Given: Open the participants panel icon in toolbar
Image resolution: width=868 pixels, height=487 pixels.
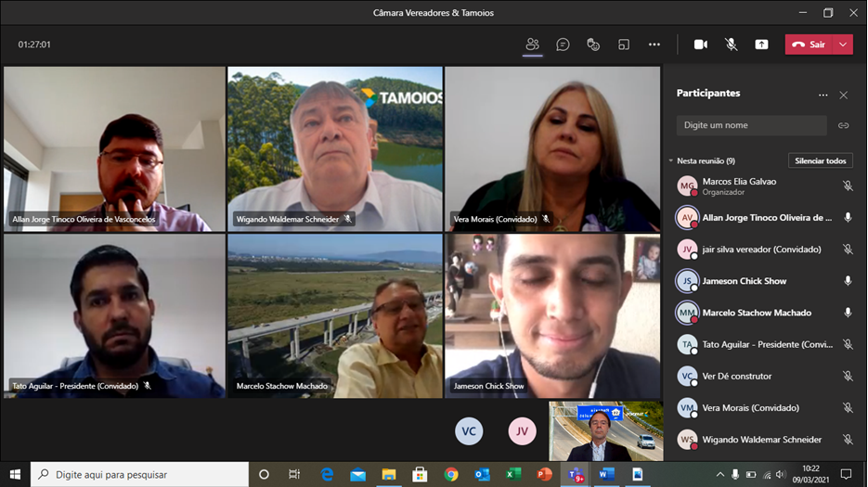Looking at the screenshot, I should [x=532, y=45].
